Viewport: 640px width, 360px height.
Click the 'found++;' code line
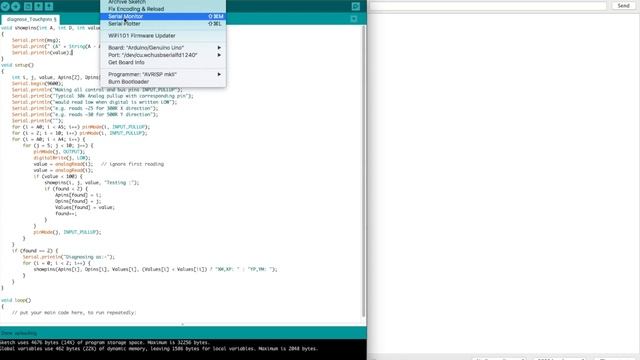tap(66, 213)
